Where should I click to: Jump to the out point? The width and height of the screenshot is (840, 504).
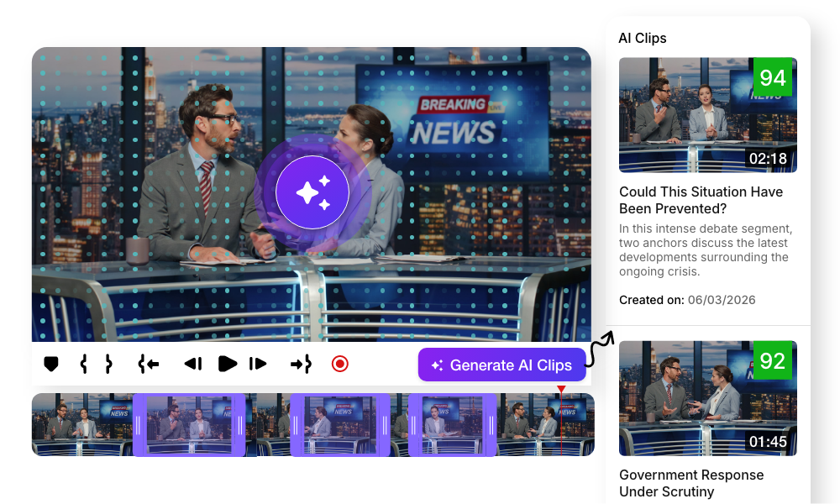301,364
